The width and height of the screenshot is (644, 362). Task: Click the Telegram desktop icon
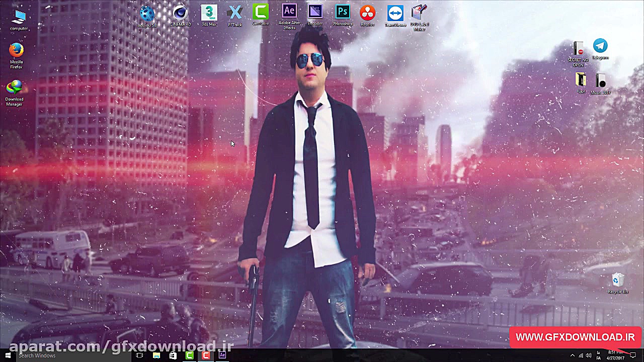click(x=600, y=46)
